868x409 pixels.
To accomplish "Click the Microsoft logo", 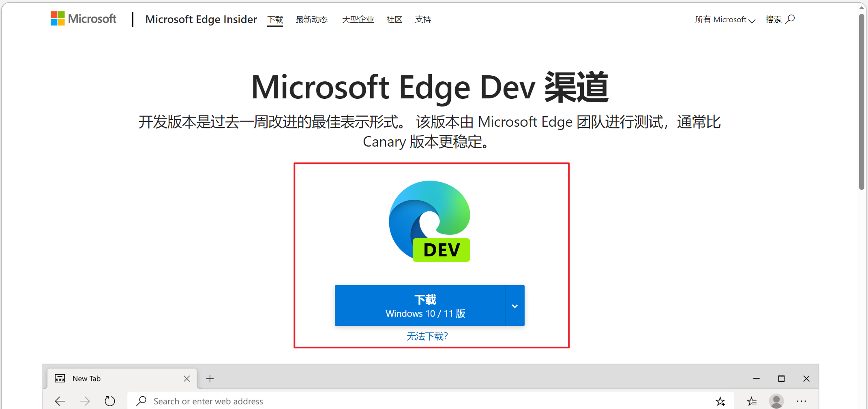I will point(83,19).
